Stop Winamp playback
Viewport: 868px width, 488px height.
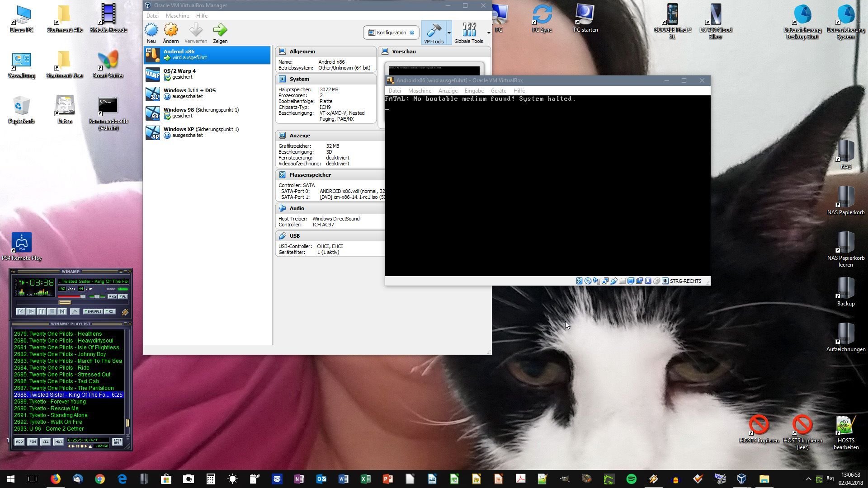[52, 311]
